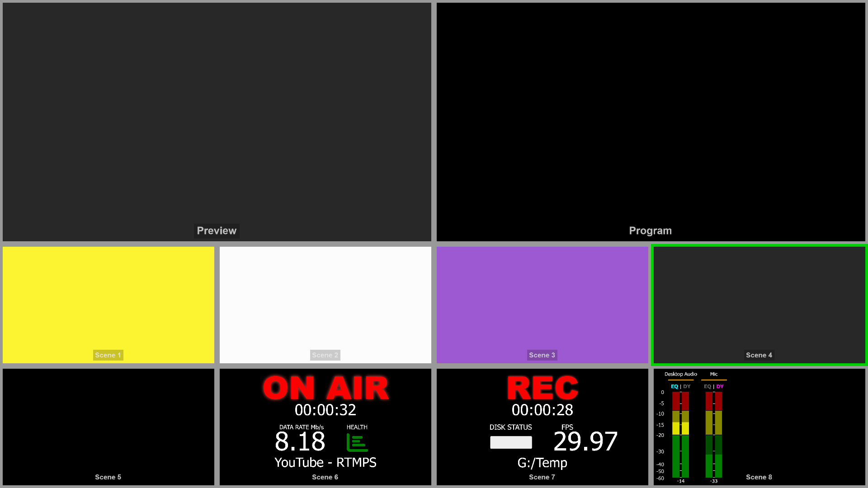Click the 8.18 data rate value
The image size is (868, 488).
(x=300, y=441)
